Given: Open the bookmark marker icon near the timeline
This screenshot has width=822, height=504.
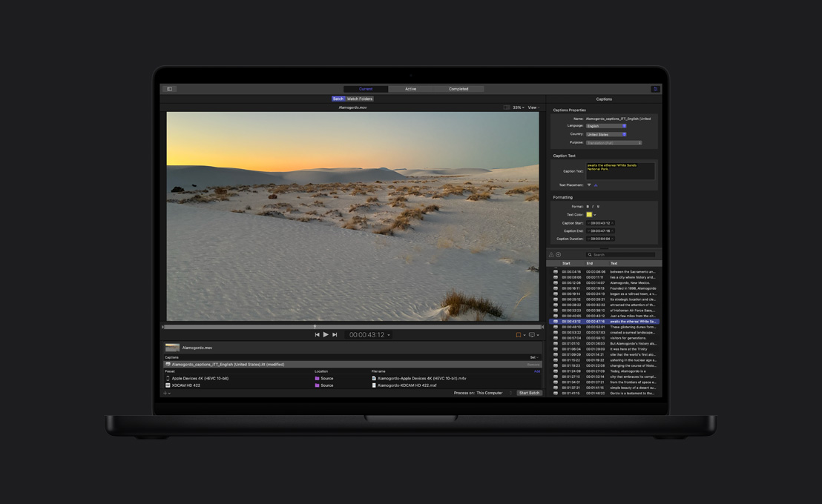Looking at the screenshot, I should point(519,334).
